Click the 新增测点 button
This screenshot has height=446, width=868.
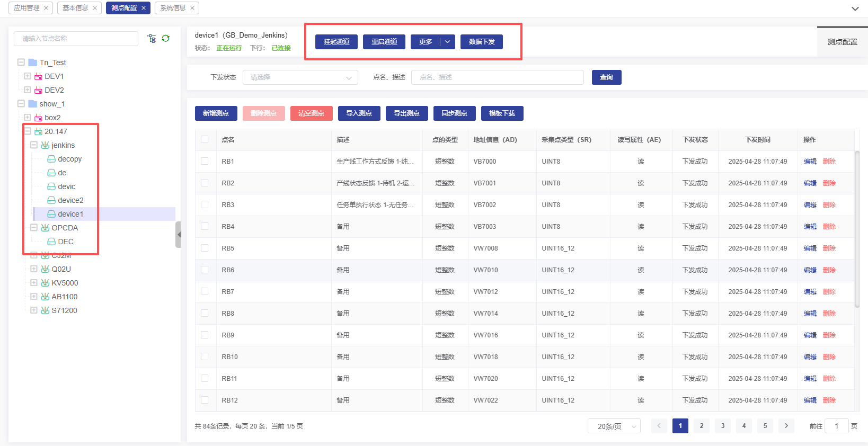pos(216,113)
